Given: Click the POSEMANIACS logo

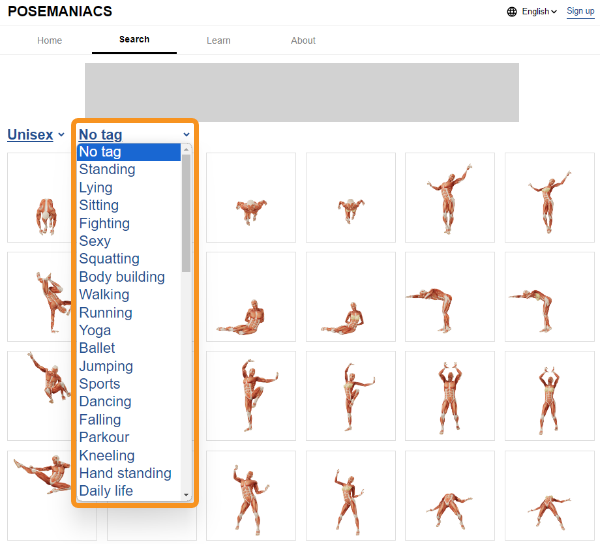Looking at the screenshot, I should 60,11.
